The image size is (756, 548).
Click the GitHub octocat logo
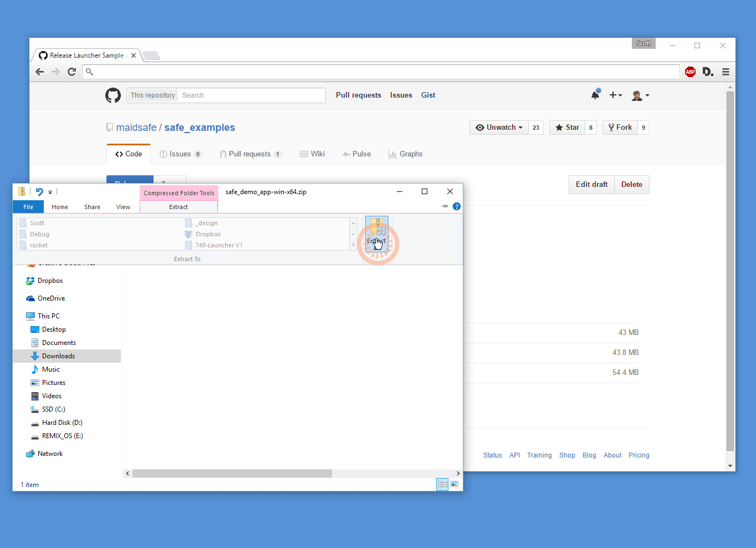113,95
